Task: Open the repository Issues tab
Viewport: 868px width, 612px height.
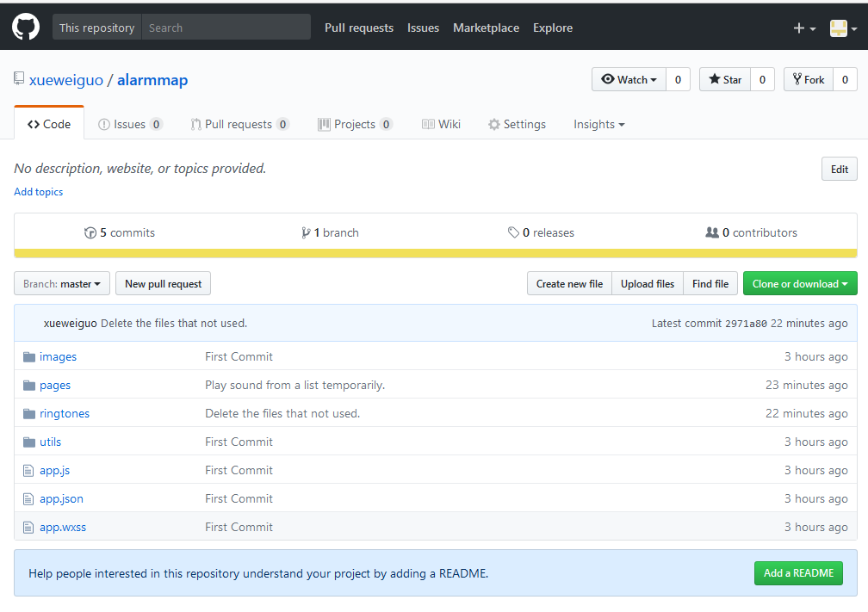Action: tap(130, 124)
